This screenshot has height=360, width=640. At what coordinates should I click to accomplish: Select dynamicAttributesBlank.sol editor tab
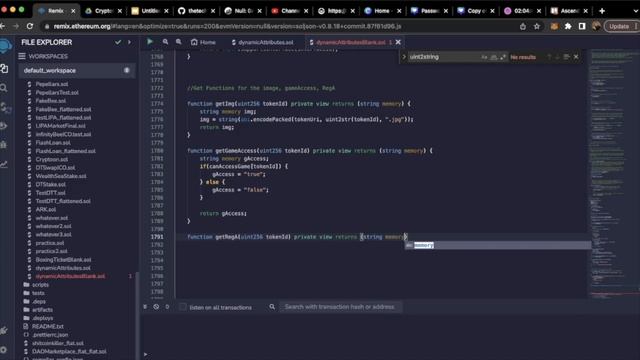tap(350, 42)
